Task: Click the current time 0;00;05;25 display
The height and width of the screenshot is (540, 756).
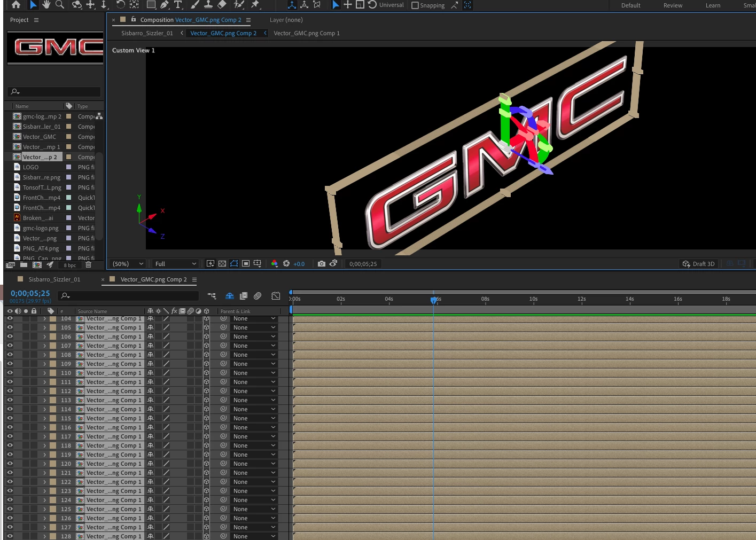Action: tap(30, 293)
